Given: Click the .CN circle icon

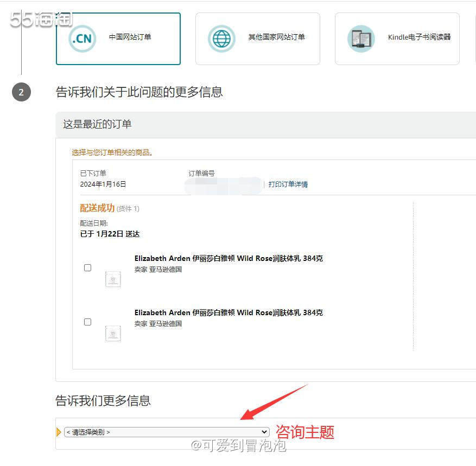Looking at the screenshot, I should point(82,39).
